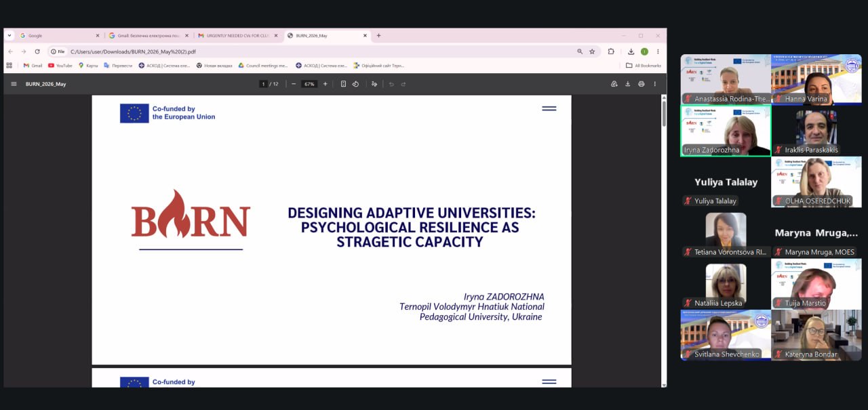868x410 pixels.
Task: Open PDF viewer more actions menu
Action: tap(654, 84)
